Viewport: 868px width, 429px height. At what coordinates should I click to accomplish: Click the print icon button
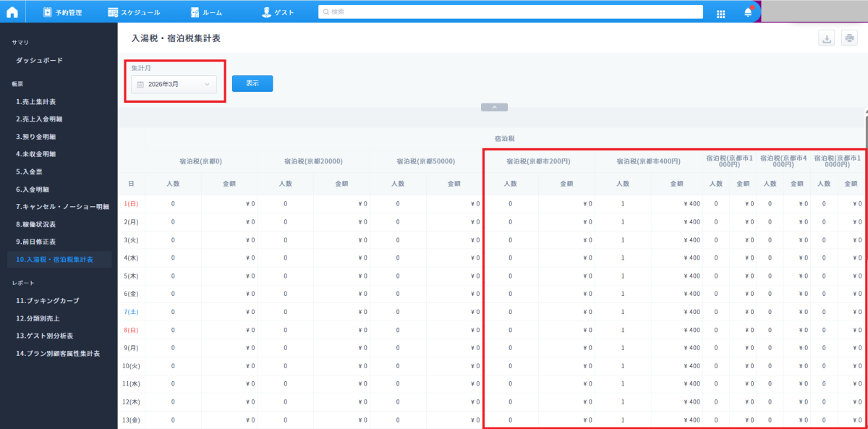(x=848, y=39)
